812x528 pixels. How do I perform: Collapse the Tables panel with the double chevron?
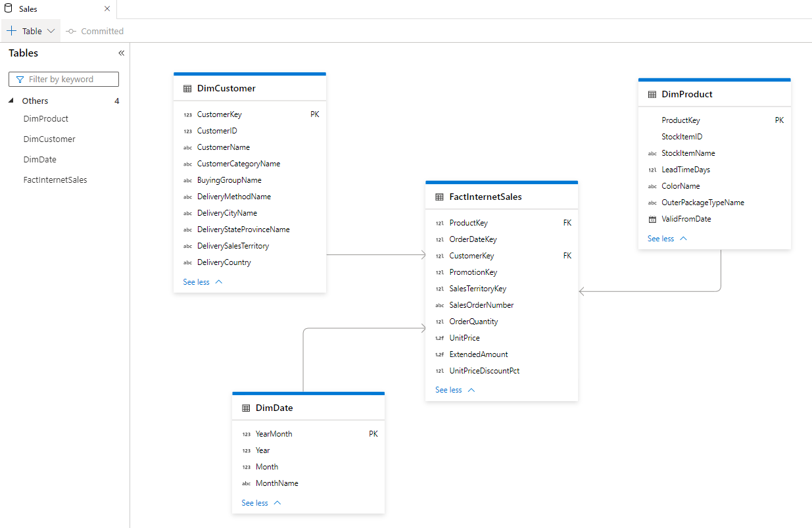tap(121, 53)
